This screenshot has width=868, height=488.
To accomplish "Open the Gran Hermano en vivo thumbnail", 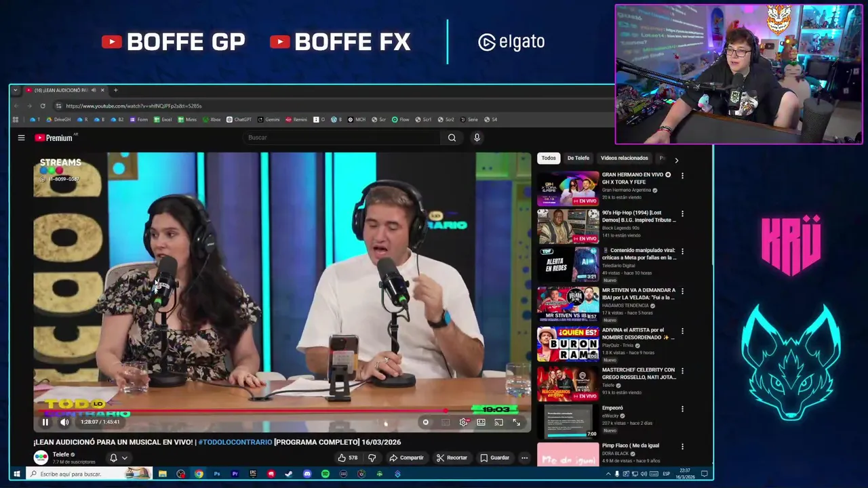I will tap(568, 188).
